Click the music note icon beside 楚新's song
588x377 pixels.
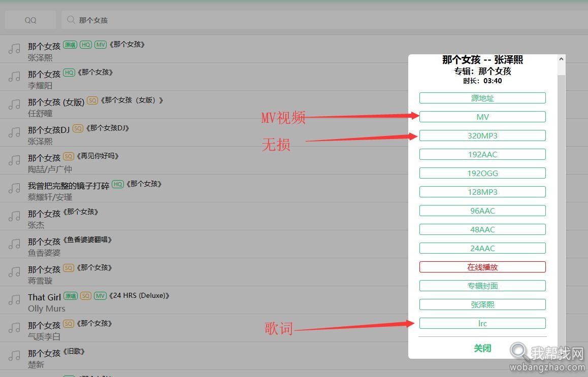click(x=14, y=356)
